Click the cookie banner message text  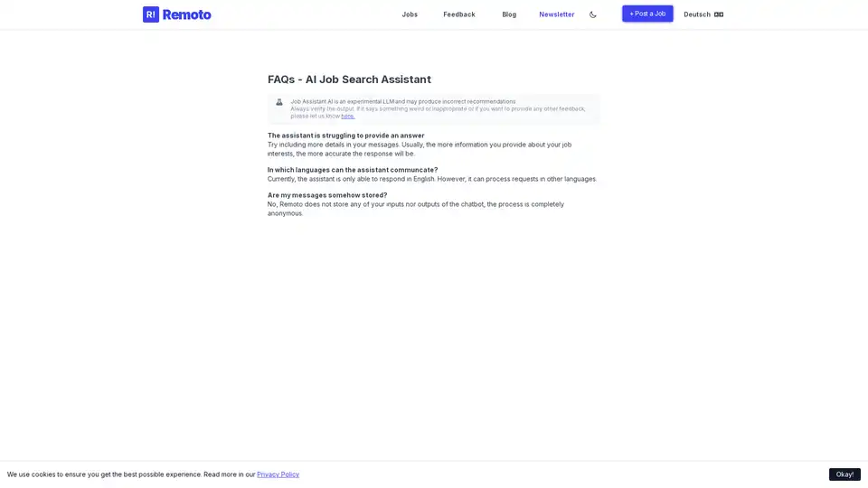click(x=131, y=474)
